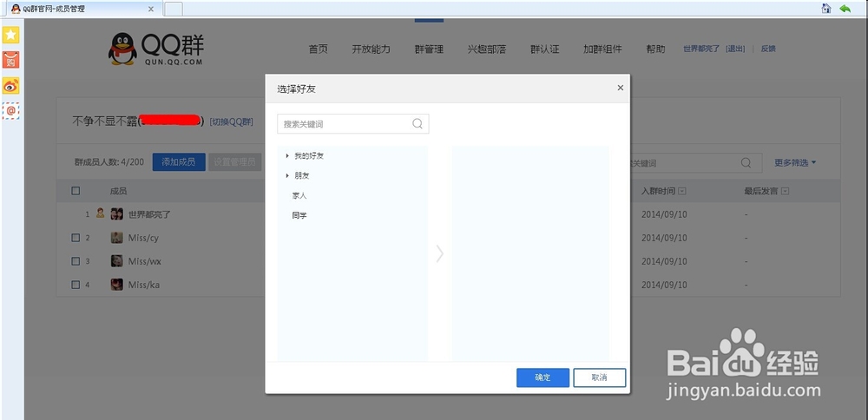This screenshot has width=868, height=420.
Task: Open the @ mail sidebar icon
Action: (11, 111)
